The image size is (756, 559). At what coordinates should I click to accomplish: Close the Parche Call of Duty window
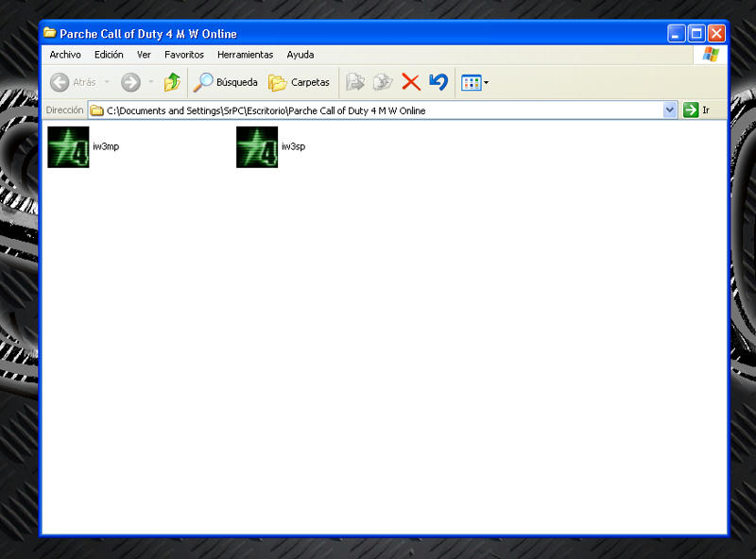[716, 34]
